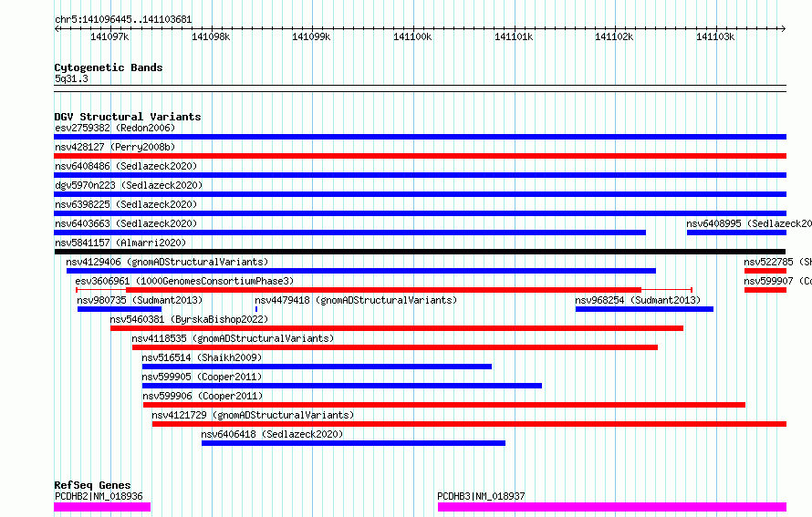The height and width of the screenshot is (517, 812).
Task: Open the PCDHB3|NM_018937 gene label
Action: coord(481,496)
